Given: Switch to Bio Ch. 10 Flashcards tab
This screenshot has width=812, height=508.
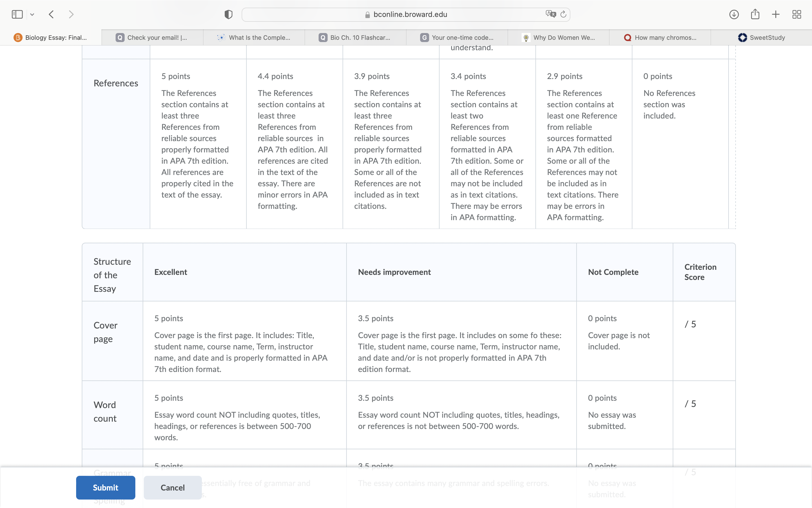Looking at the screenshot, I should [355, 38].
